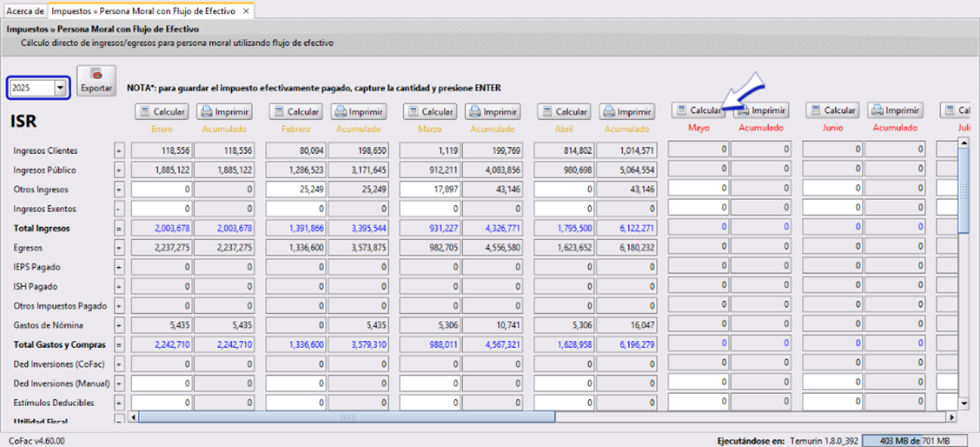980x447 pixels.
Task: Click the Otros Ingresos field for Enero
Action: coord(162,190)
